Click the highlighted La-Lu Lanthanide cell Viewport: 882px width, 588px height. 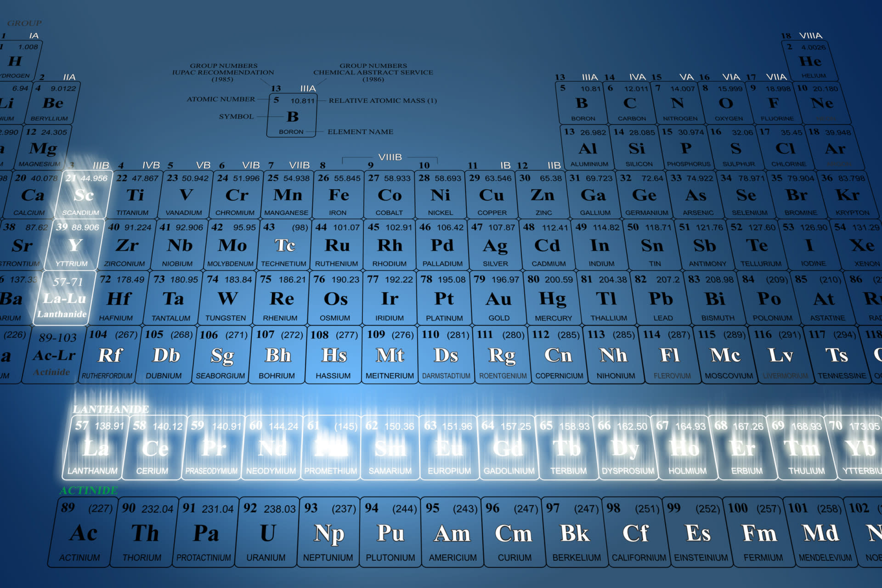pos(65,298)
